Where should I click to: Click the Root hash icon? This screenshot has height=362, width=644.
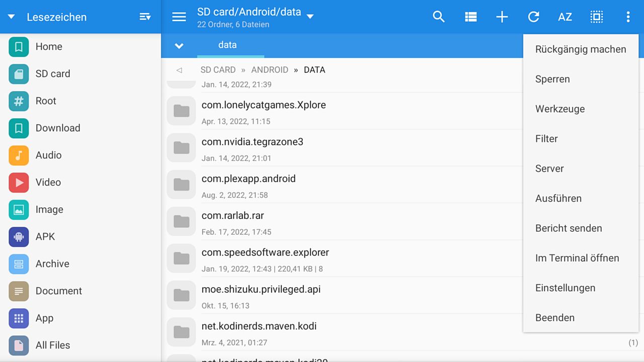click(x=19, y=101)
